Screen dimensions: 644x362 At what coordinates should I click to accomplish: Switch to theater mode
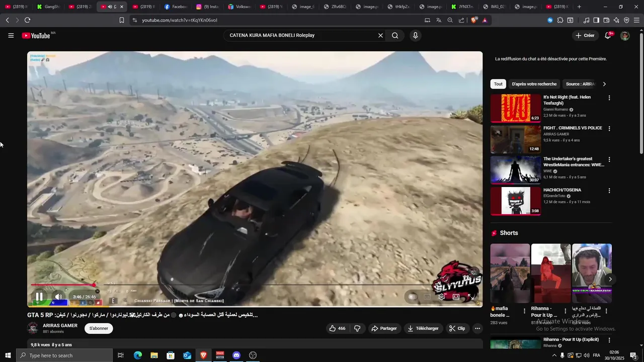pyautogui.click(x=456, y=297)
